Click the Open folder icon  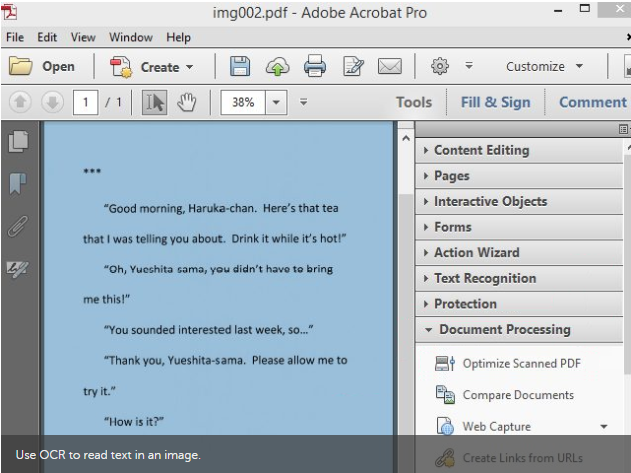point(21,66)
